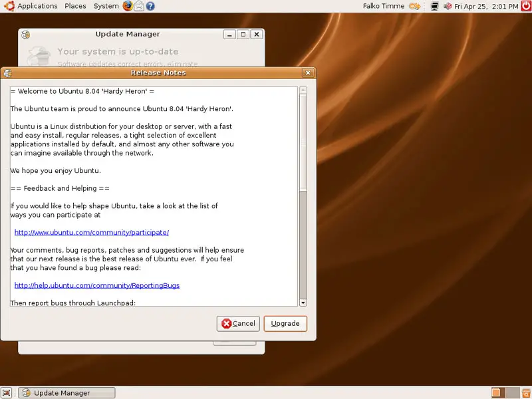Cancel the release upgrade dialog
This screenshot has height=399, width=532.
(238, 324)
